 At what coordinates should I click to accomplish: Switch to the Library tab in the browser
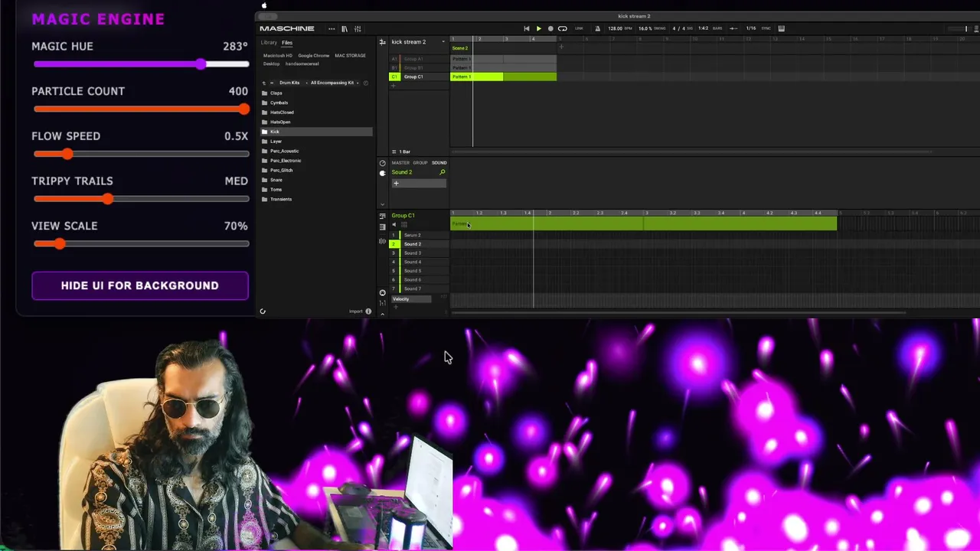tap(269, 43)
